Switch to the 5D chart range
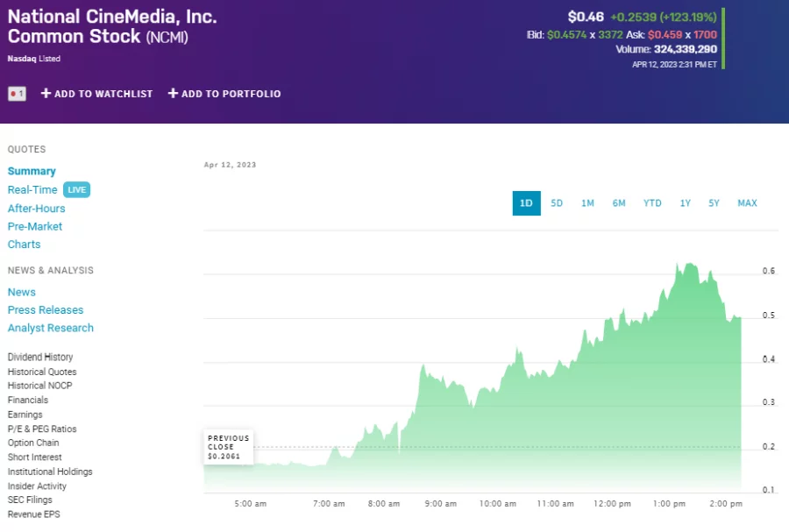 point(557,202)
